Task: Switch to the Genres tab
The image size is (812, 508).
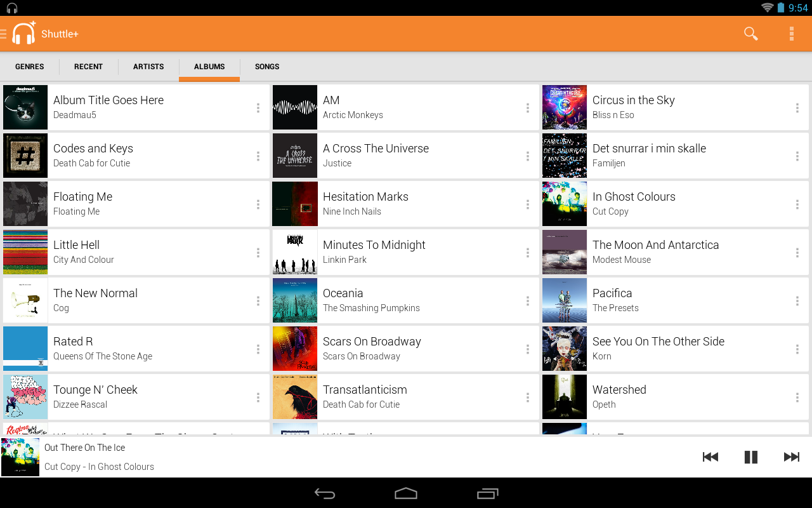Action: click(30, 67)
